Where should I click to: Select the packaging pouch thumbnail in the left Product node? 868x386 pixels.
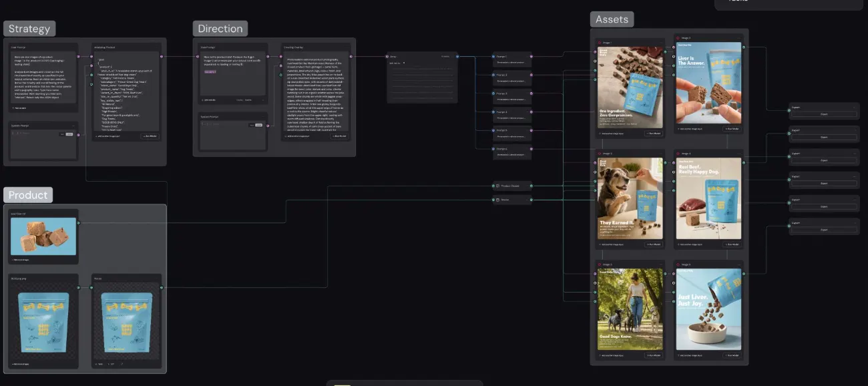pos(43,321)
